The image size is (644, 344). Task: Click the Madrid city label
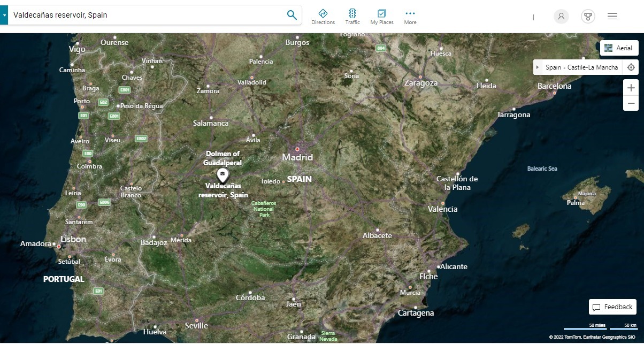pyautogui.click(x=297, y=157)
